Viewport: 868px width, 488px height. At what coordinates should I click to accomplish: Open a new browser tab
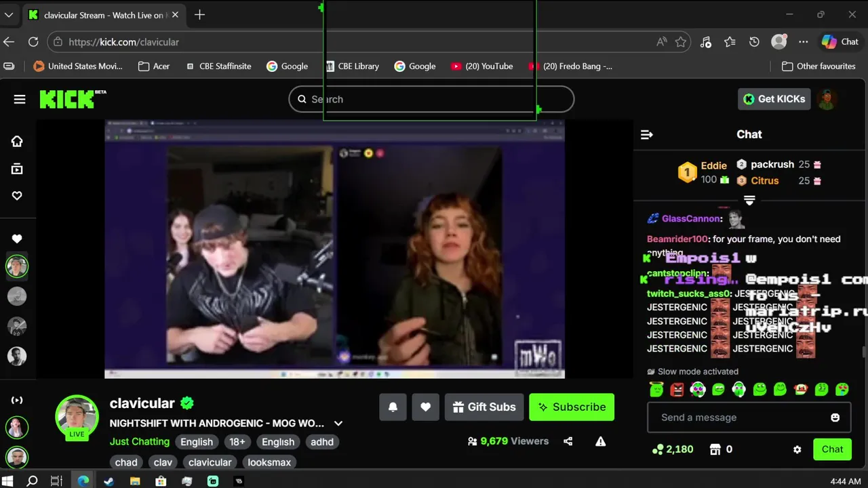coord(199,15)
